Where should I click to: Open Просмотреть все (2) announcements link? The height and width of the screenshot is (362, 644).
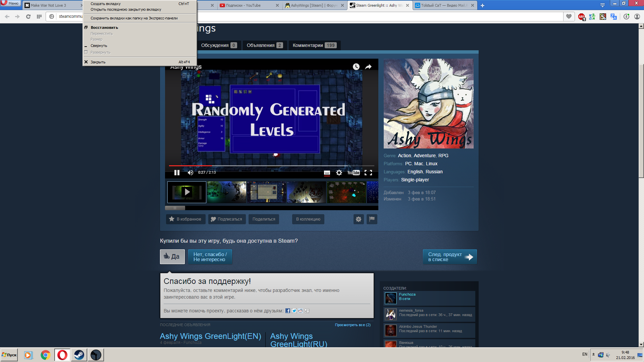click(x=353, y=325)
